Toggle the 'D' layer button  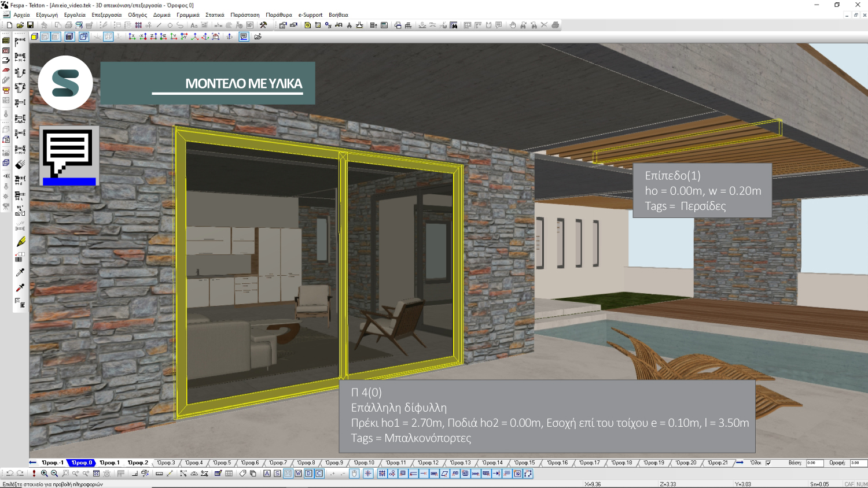(x=308, y=474)
